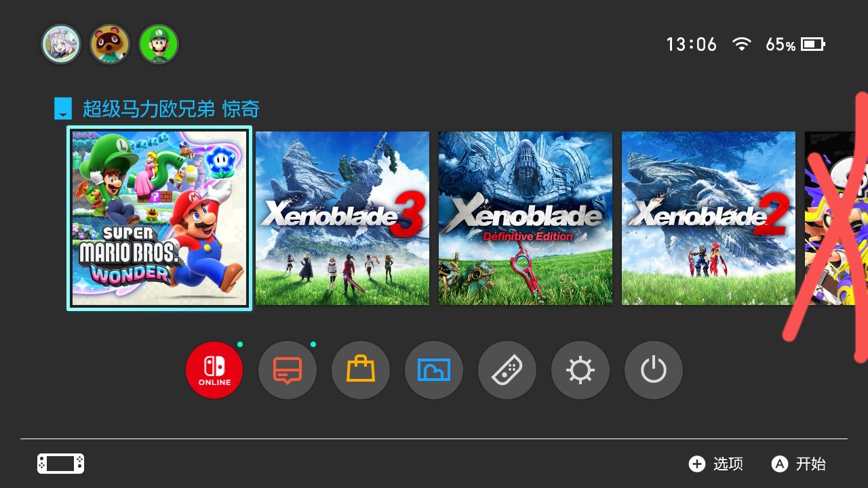Open the Controllers icon
The width and height of the screenshot is (868, 488).
(x=507, y=370)
